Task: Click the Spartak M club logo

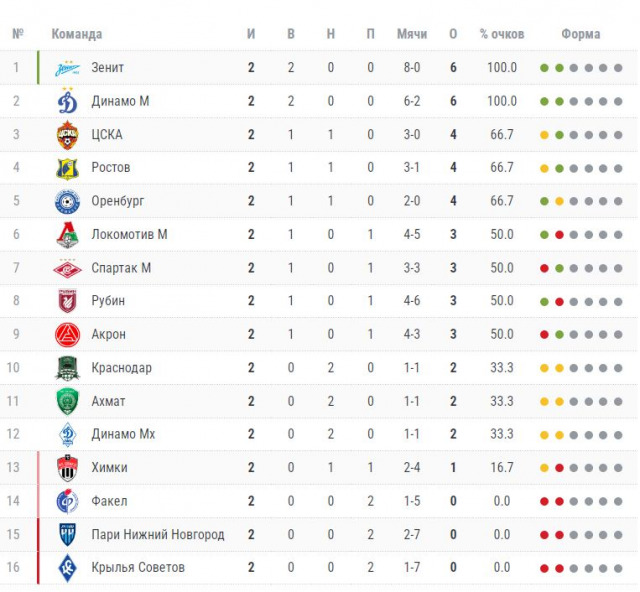Action: coord(67,268)
